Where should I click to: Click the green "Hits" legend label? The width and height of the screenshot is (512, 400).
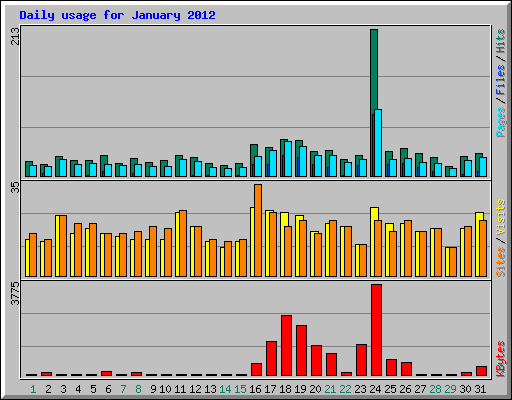point(501,41)
